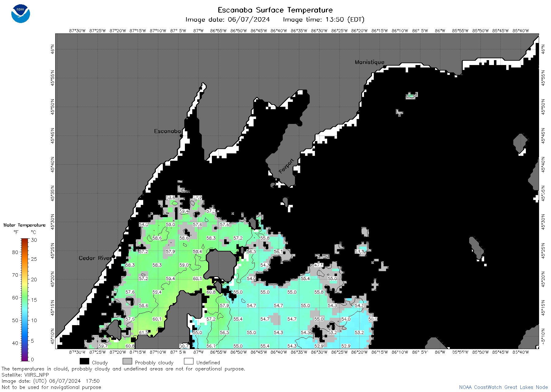Click the Water Temperature color scale bar
Image resolution: width=551 pixels, height=392 pixels.
point(25,300)
